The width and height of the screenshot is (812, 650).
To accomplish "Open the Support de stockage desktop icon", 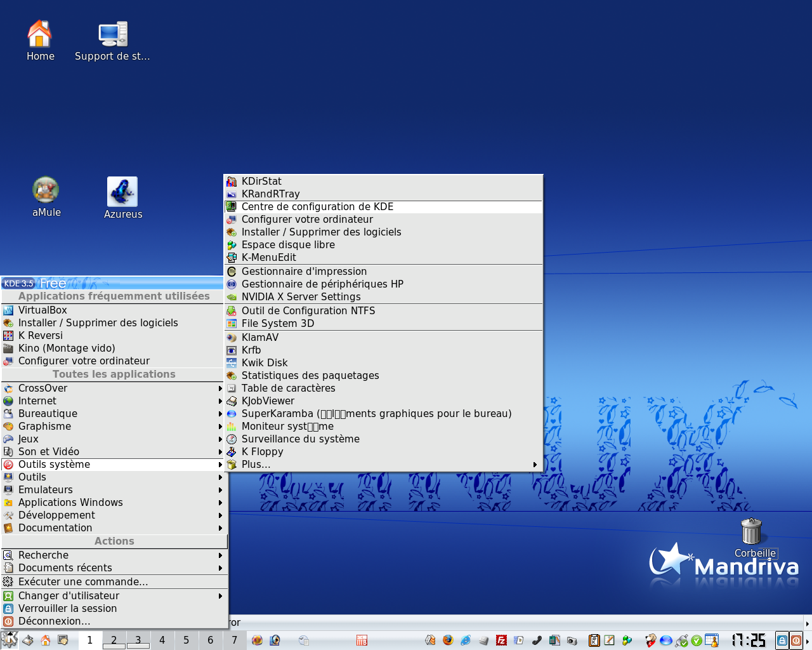I will pos(113,41).
